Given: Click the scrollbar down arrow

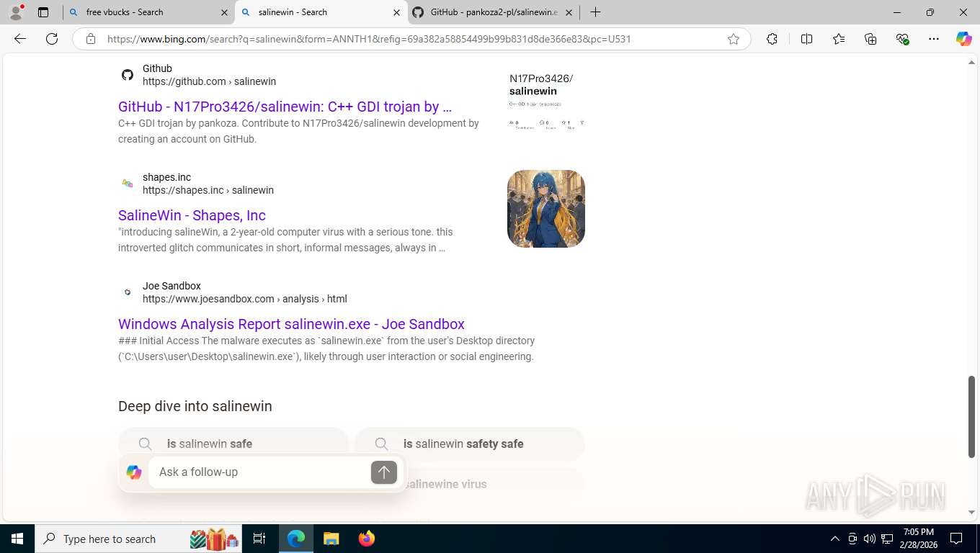Looking at the screenshot, I should coord(971,513).
